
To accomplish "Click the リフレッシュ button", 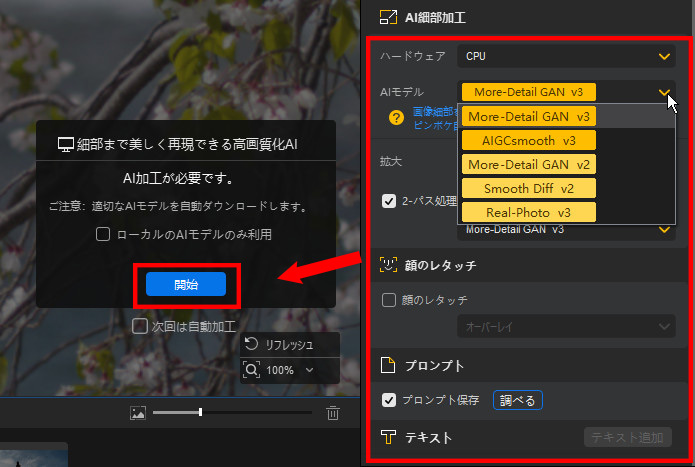I will tap(290, 345).
